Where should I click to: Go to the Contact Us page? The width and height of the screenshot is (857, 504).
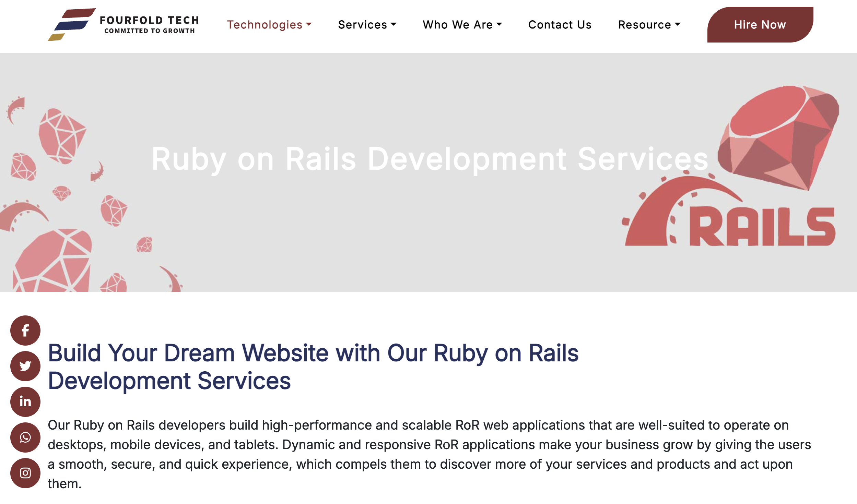[x=560, y=25]
